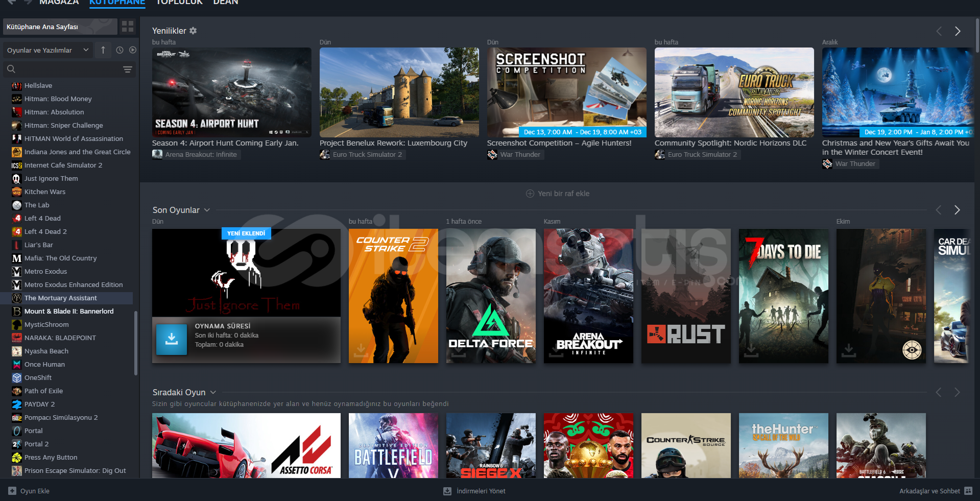Click the add shelf plus icon
This screenshot has width=980, height=501.
pos(530,194)
